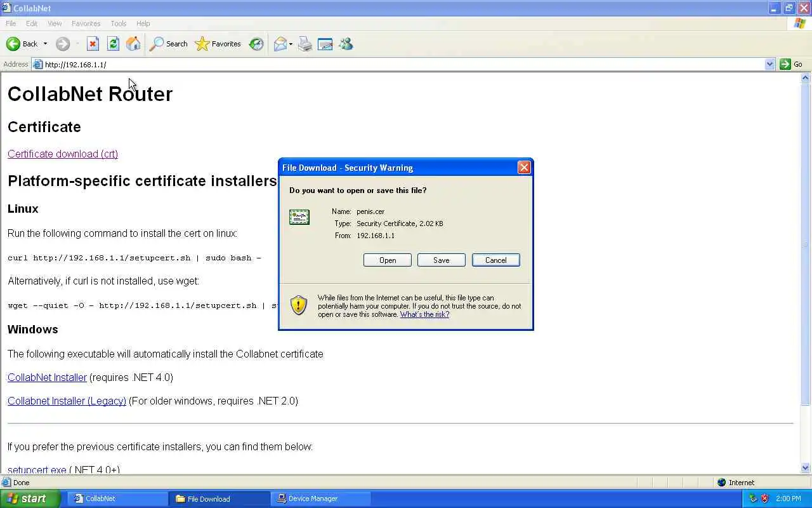Click Save in the File Download dialog

pos(442,260)
